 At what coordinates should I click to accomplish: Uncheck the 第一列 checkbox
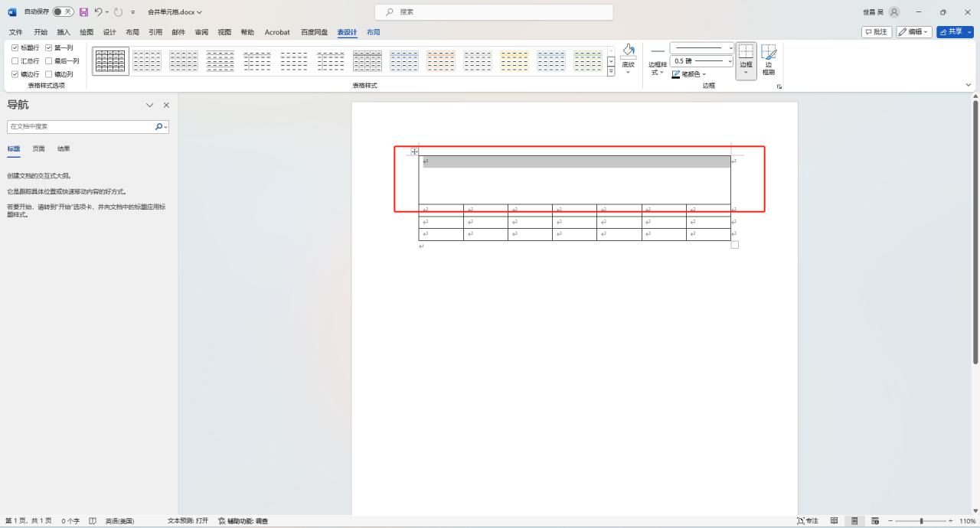click(48, 47)
